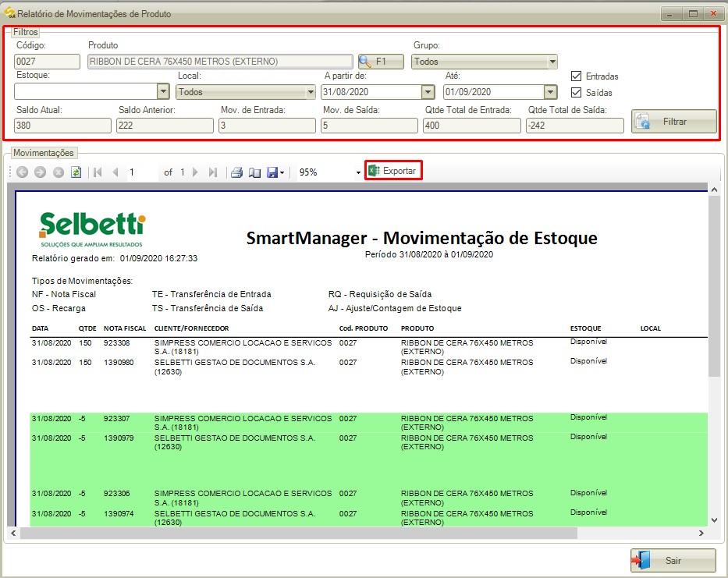Image resolution: width=728 pixels, height=578 pixels.
Task: Open the zoom level dropdown
Action: click(x=358, y=172)
